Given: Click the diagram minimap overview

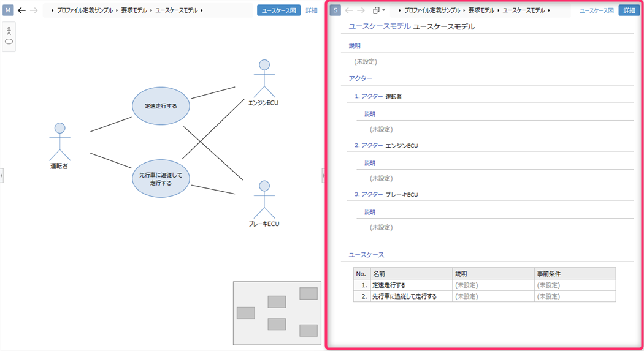Looking at the screenshot, I should [x=277, y=313].
